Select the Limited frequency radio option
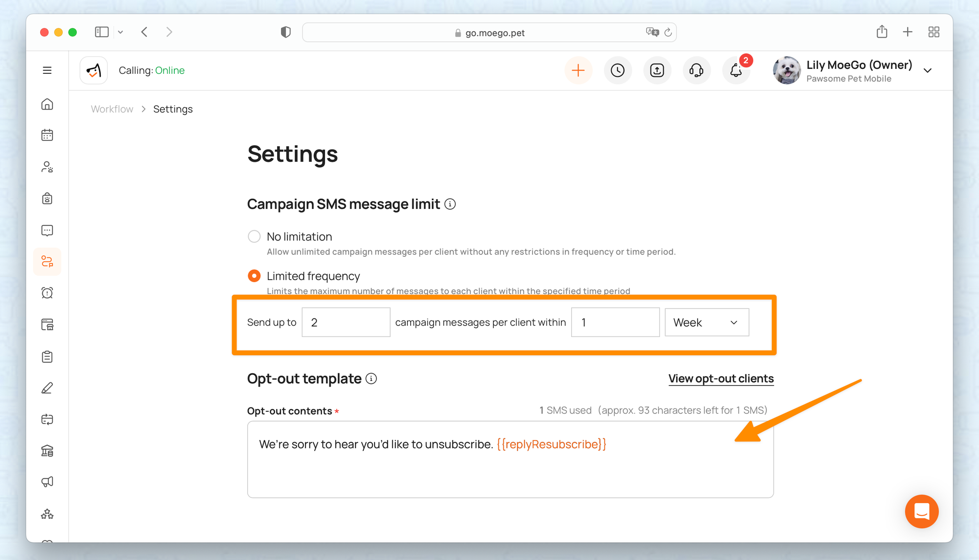 click(254, 276)
